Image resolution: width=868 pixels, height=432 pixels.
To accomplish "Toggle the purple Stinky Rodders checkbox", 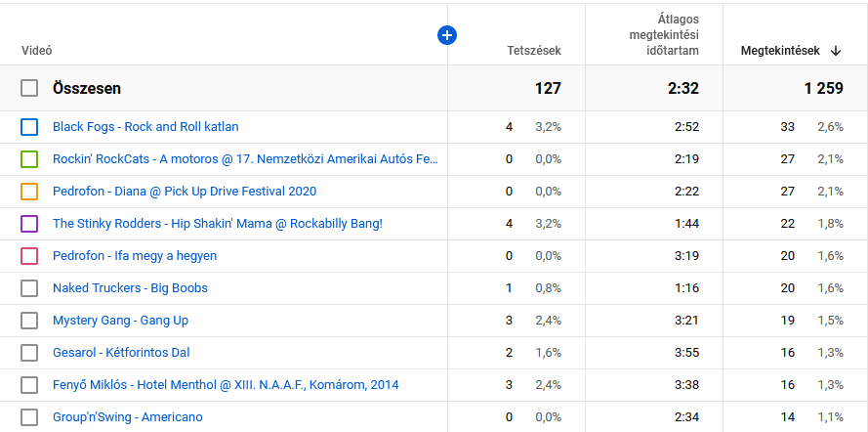I will coord(29,224).
